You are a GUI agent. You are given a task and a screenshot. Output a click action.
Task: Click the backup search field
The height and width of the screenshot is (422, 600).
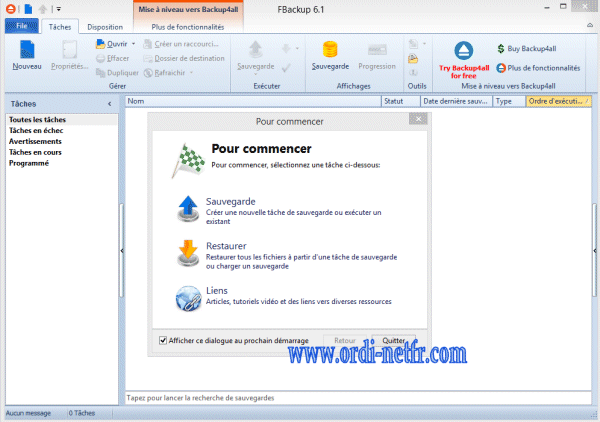coord(358,398)
